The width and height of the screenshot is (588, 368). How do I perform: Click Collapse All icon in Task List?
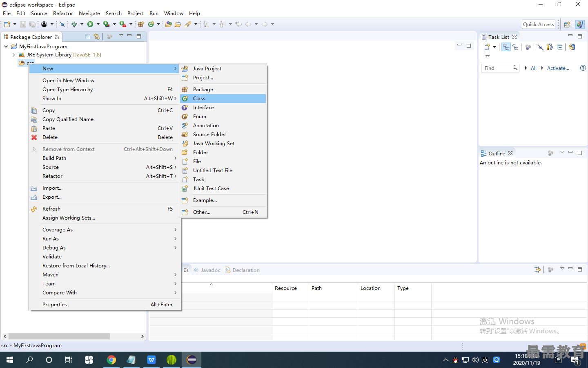(x=560, y=47)
